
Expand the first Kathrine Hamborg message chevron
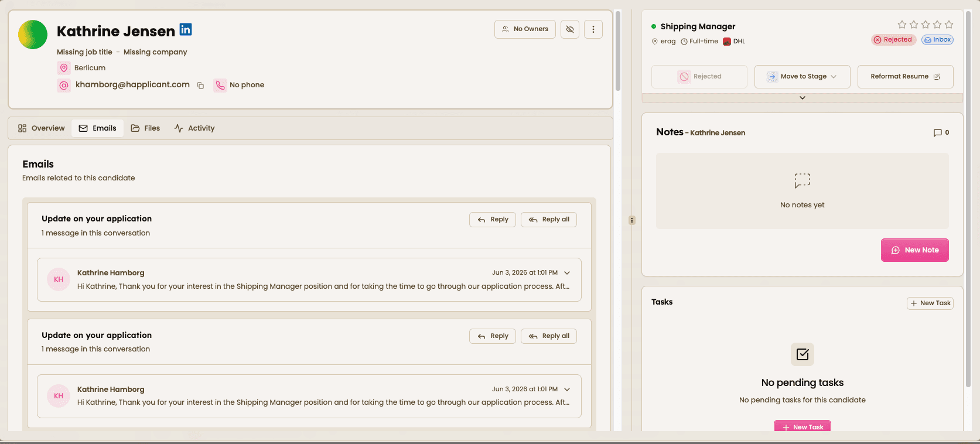(567, 273)
